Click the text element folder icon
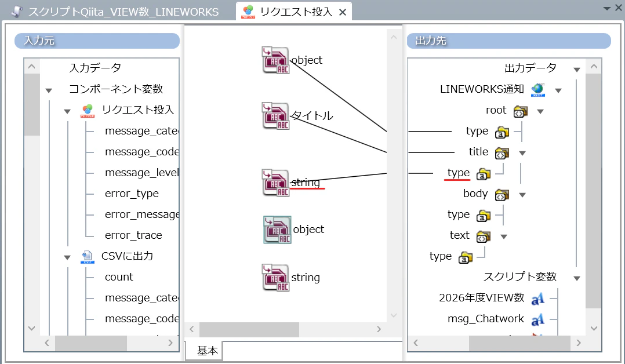625x364 pixels. pos(483,237)
